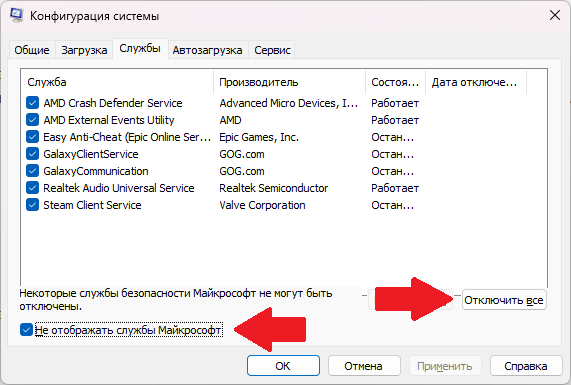Uncheck AMD Crash Defender Service checkbox
This screenshot has height=385, width=571.
coord(32,103)
